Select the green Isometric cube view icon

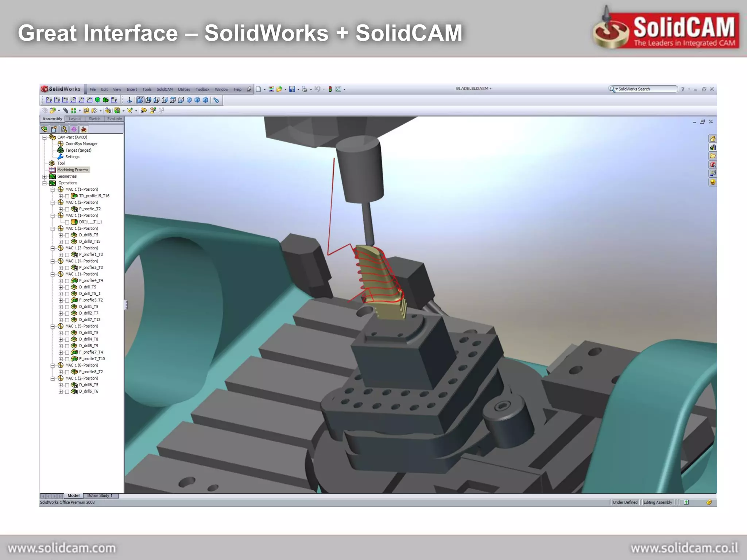pyautogui.click(x=97, y=100)
